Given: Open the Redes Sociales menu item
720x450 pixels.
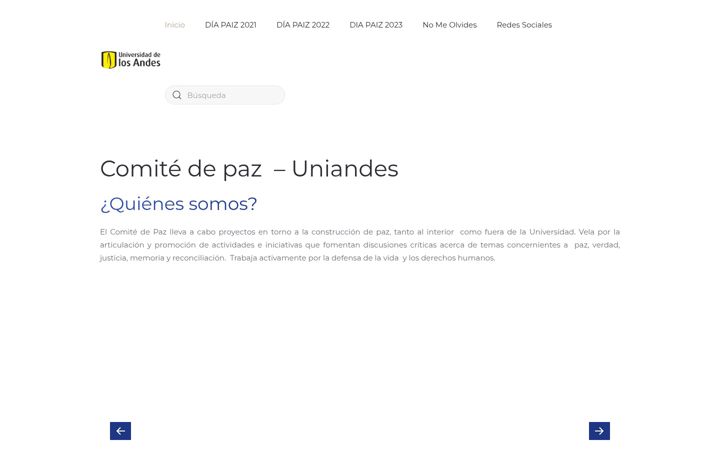Looking at the screenshot, I should click(524, 25).
